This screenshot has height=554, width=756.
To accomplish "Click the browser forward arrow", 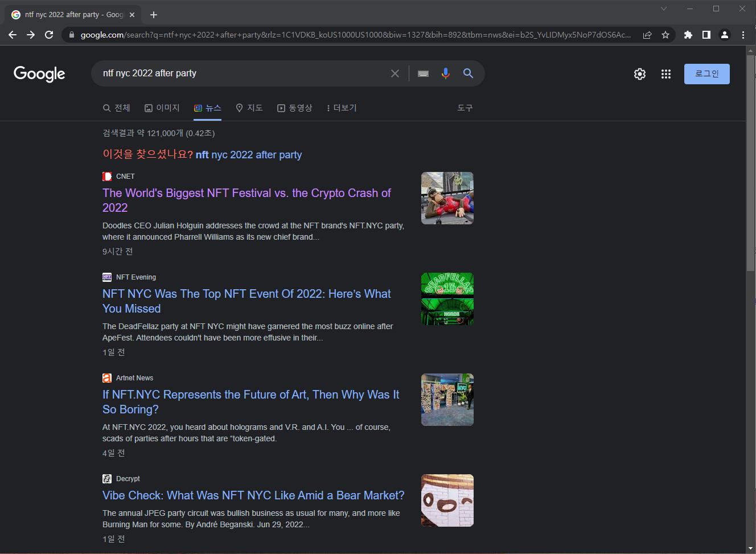I will [31, 35].
